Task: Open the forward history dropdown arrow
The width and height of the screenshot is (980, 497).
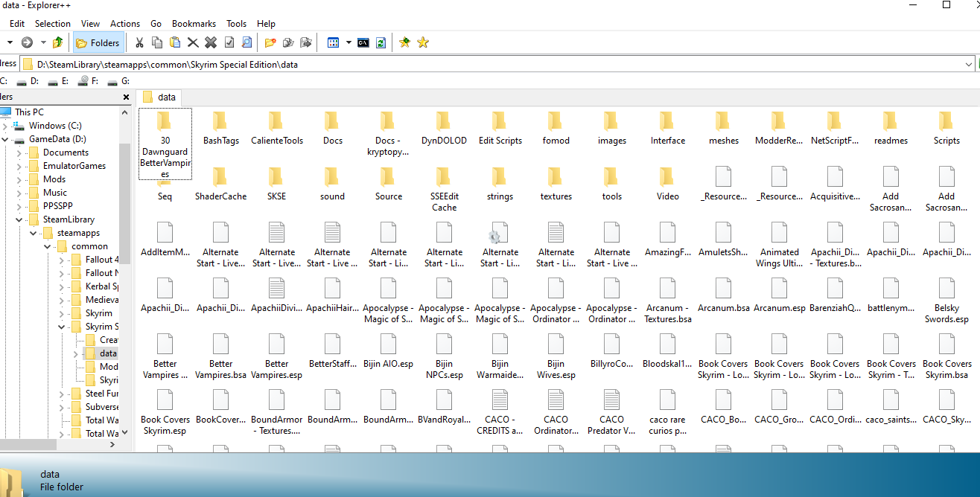Action: [42, 42]
